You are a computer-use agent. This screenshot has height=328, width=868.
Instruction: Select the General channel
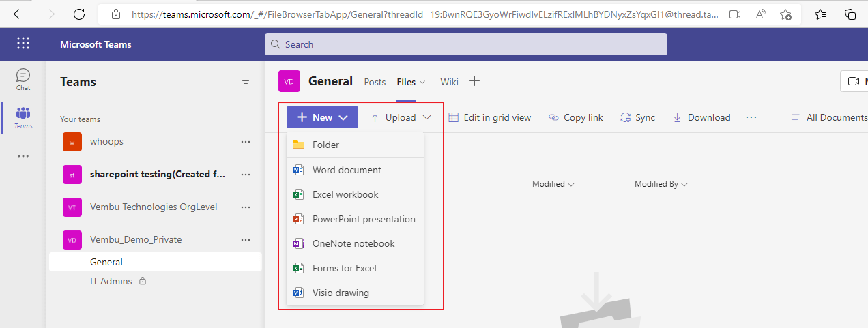click(155, 262)
